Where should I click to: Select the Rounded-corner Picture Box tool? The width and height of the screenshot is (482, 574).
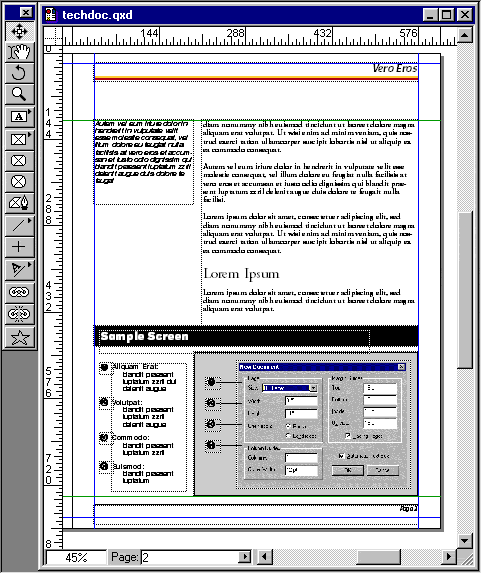19,161
